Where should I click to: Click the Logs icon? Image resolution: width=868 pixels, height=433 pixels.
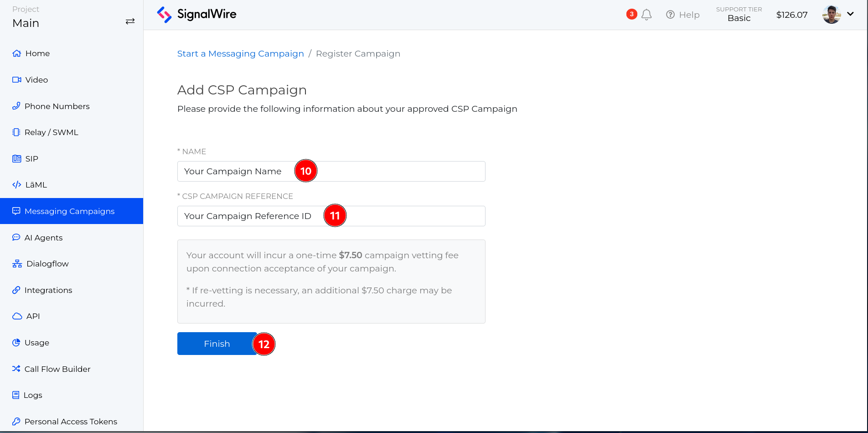[16, 395]
